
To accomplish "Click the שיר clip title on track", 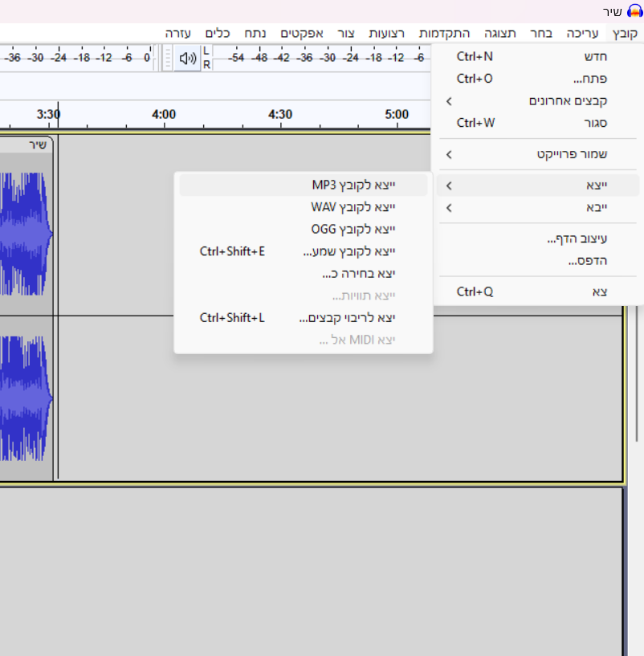I will tap(38, 145).
